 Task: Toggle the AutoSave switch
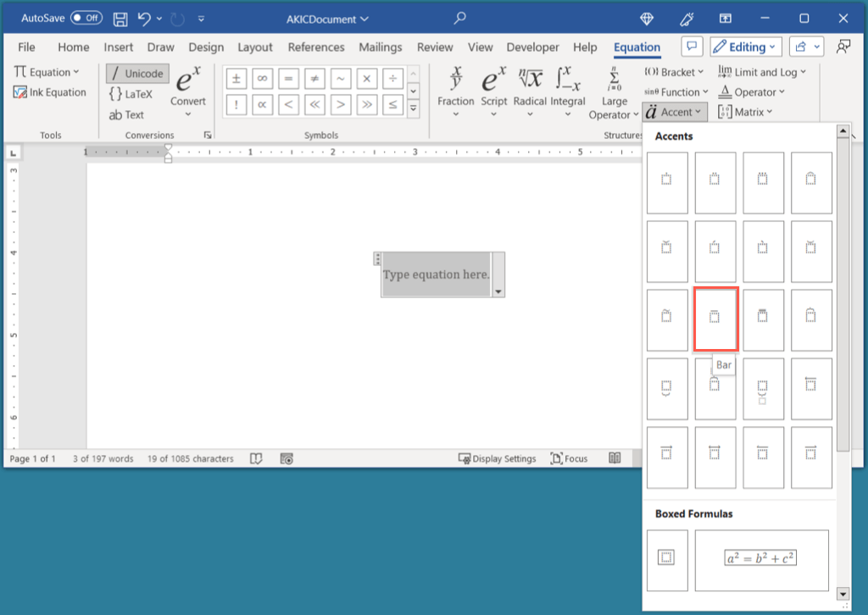pos(86,18)
